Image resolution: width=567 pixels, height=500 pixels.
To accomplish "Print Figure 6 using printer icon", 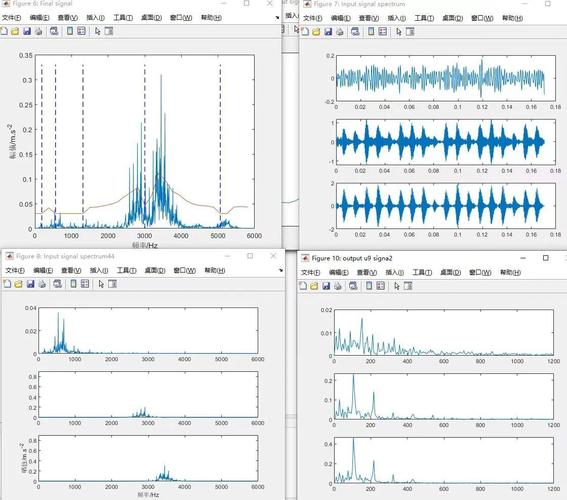I will point(38,31).
